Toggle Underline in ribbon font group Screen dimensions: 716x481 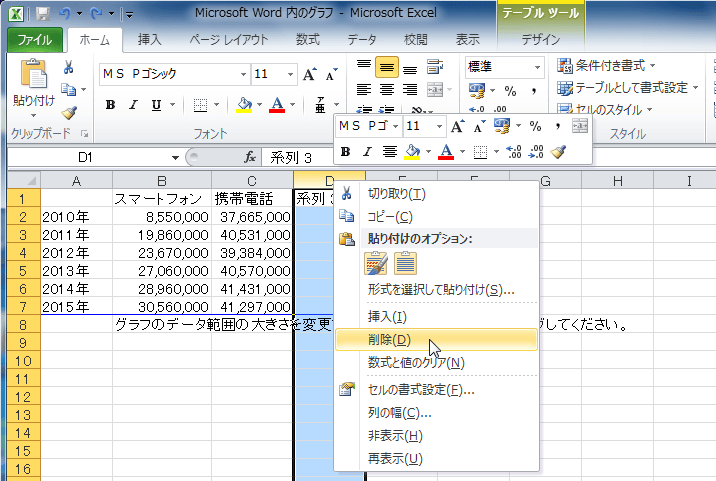point(156,105)
